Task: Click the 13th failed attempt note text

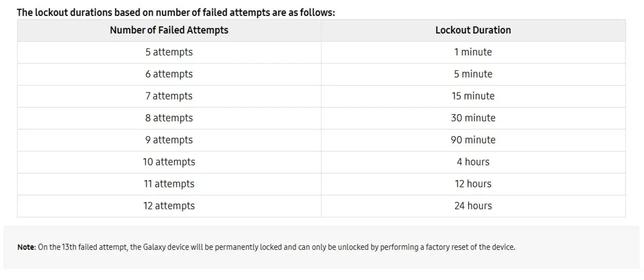Action: [266, 248]
